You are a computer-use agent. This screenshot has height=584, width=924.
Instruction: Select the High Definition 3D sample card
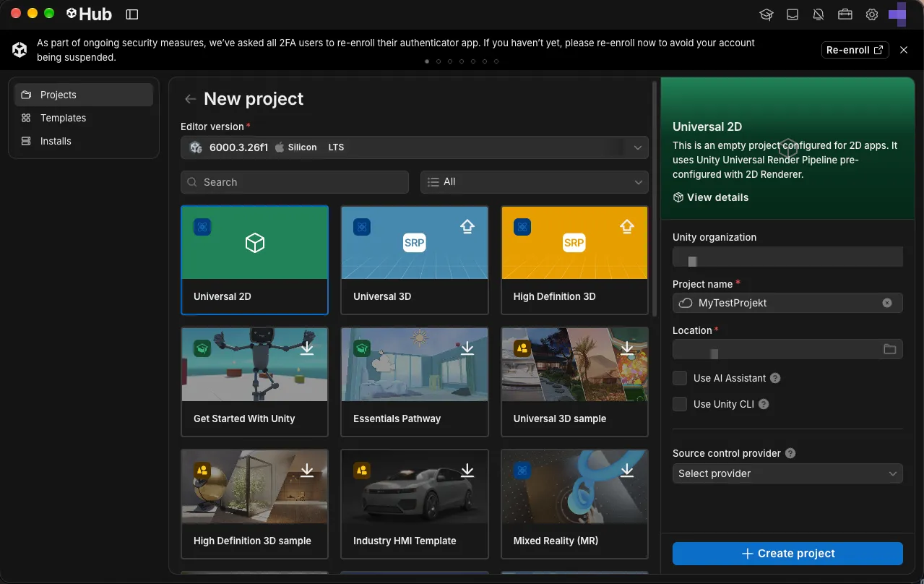point(254,504)
